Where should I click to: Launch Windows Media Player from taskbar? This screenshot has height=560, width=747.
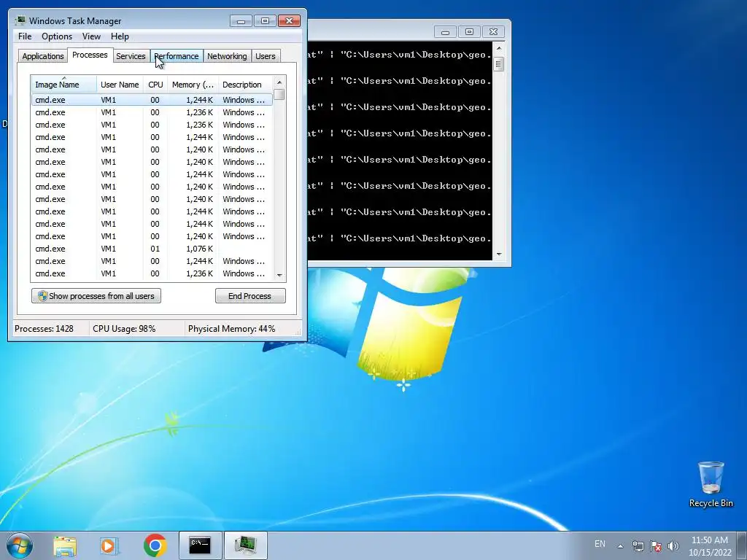click(109, 545)
